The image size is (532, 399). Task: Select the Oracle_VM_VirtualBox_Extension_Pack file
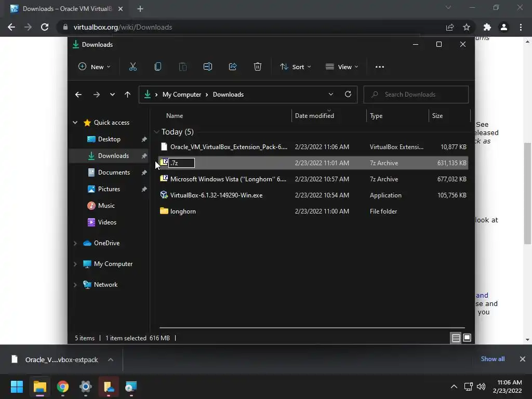(313, 147)
